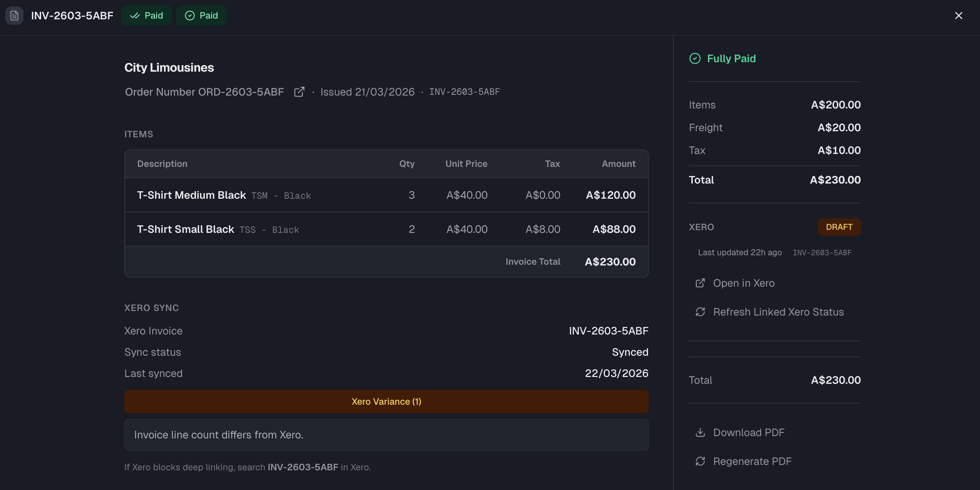Click the Download PDF arrow icon
Viewport: 980px width, 490px height.
700,432
